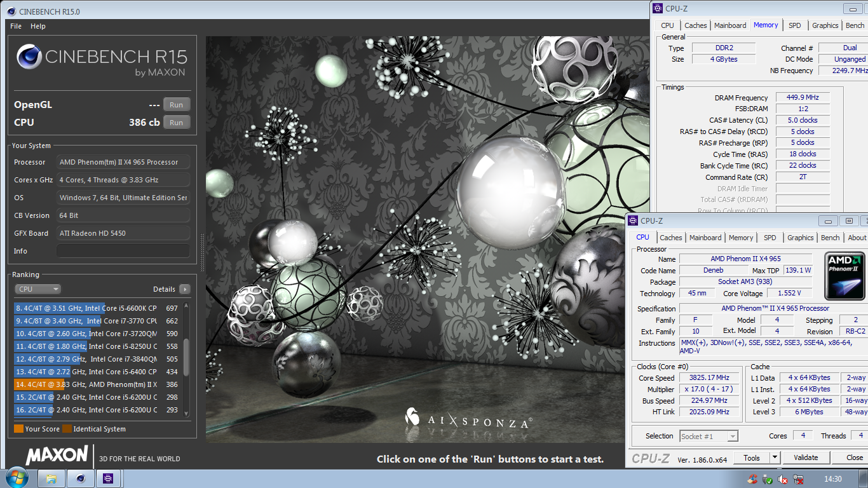Open the SPD tab in front CPU-Z window
This screenshot has height=488, width=868.
[770, 238]
